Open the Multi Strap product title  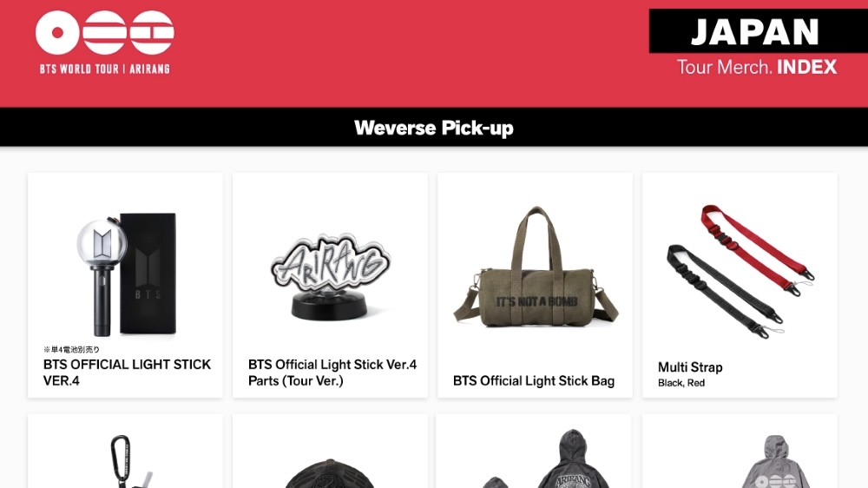pos(690,367)
